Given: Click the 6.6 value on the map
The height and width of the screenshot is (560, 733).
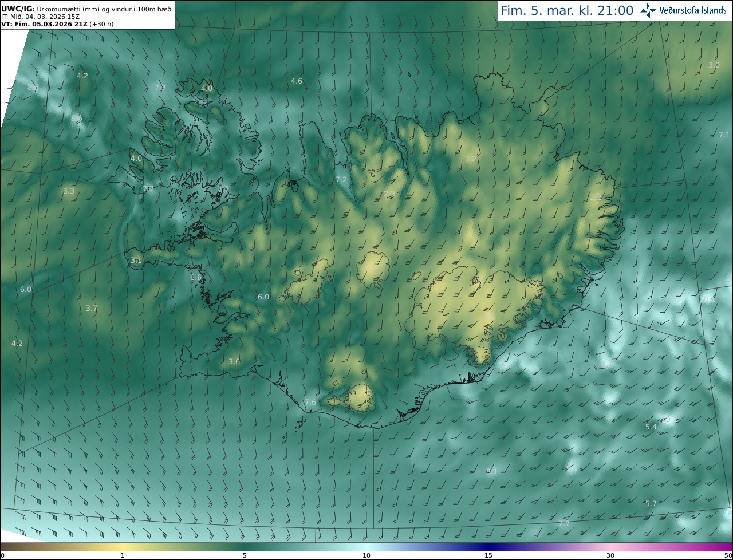Looking at the screenshot, I should point(196,278).
